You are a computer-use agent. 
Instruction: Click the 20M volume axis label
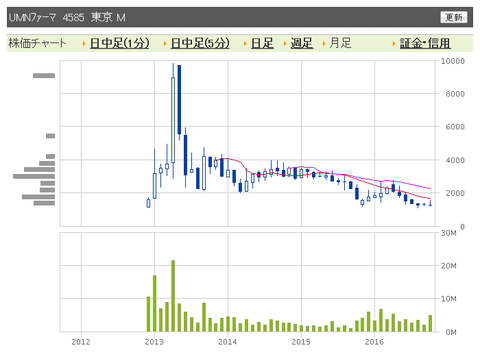point(449,266)
